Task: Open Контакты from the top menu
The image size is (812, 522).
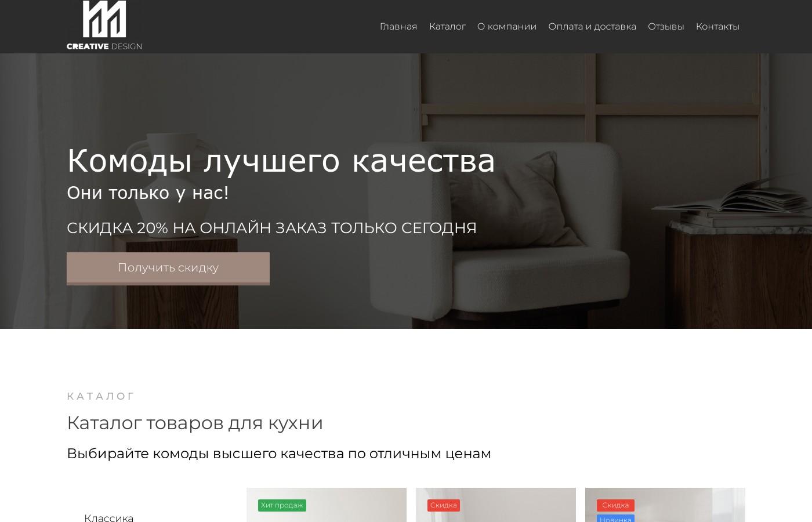Action: [717, 26]
